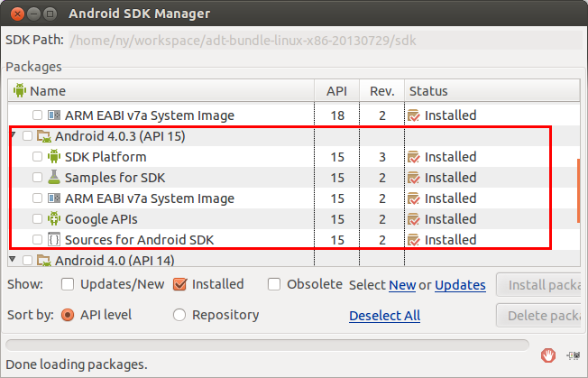
Task: Click the Sources for Android SDK icon
Action: point(53,240)
